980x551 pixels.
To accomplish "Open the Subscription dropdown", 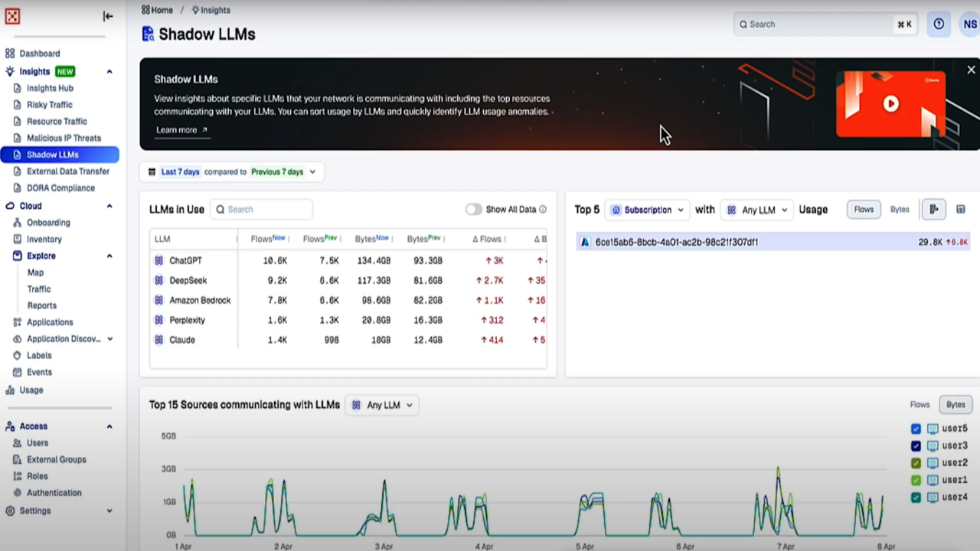I will (647, 210).
